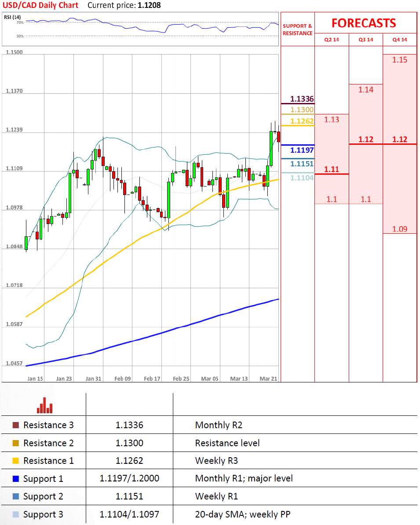Click 'Monthly R1; major level' description
This screenshot has width=420, height=525.
tap(244, 479)
